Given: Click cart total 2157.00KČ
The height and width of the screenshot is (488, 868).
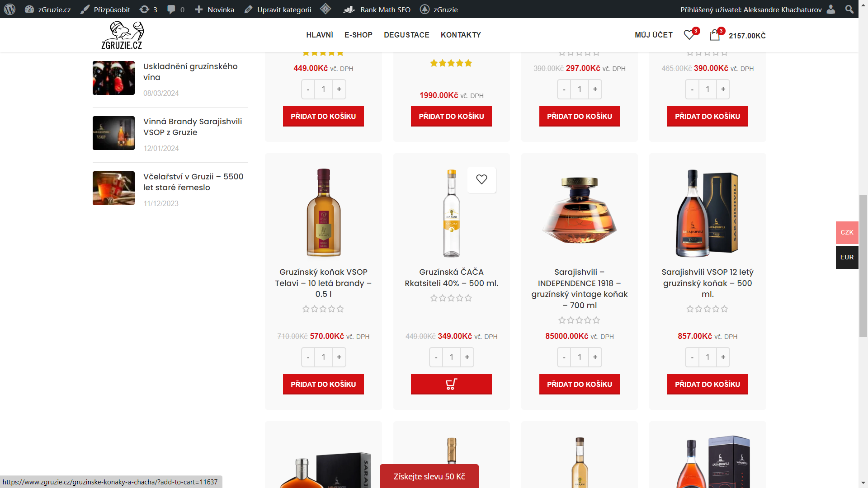Looking at the screenshot, I should coord(747,36).
